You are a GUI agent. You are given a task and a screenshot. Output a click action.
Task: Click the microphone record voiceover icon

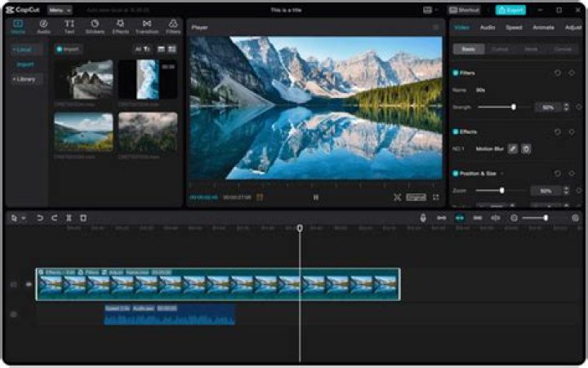pos(423,218)
